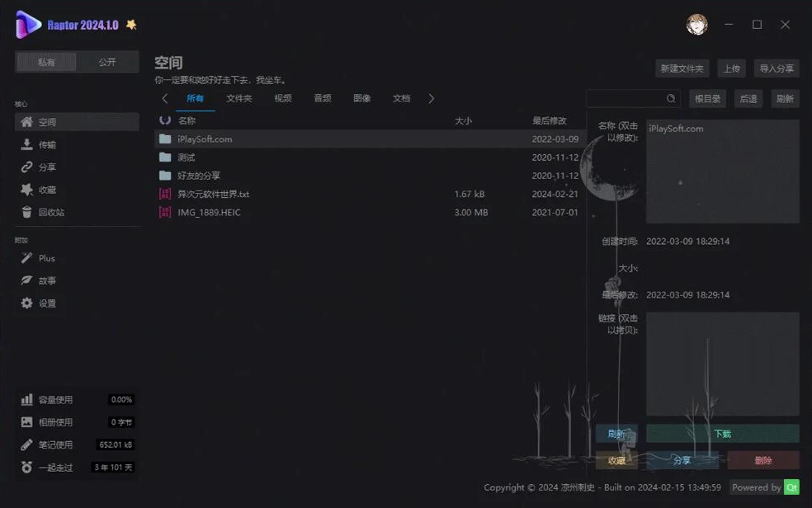Sort files by 大小 size column
Image resolution: width=812 pixels, height=508 pixels.
(463, 120)
